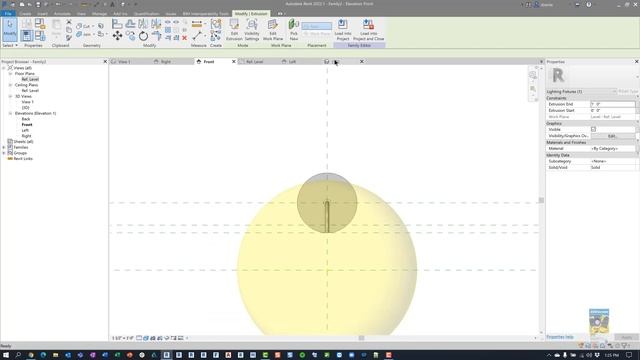Click Edit button for Visibility/Graphics Overrides
640x360 pixels.
pos(612,136)
